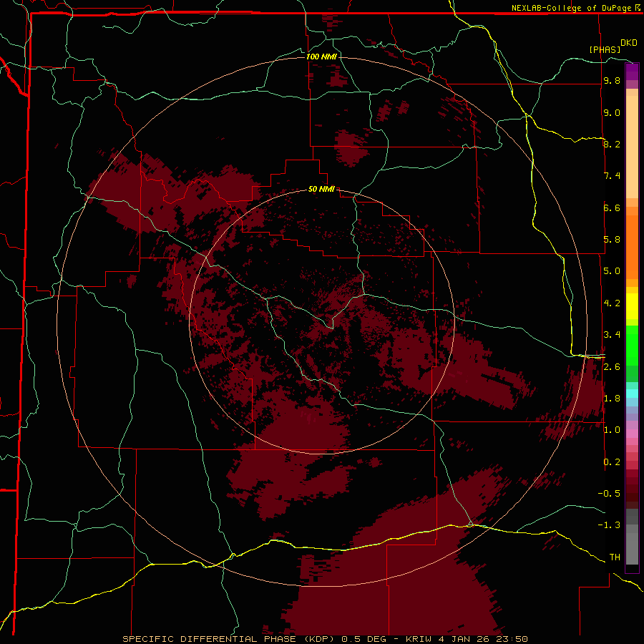Screen dimensions: 644x644
Task: Click the 8.2 value on the color scale
Action: point(612,144)
